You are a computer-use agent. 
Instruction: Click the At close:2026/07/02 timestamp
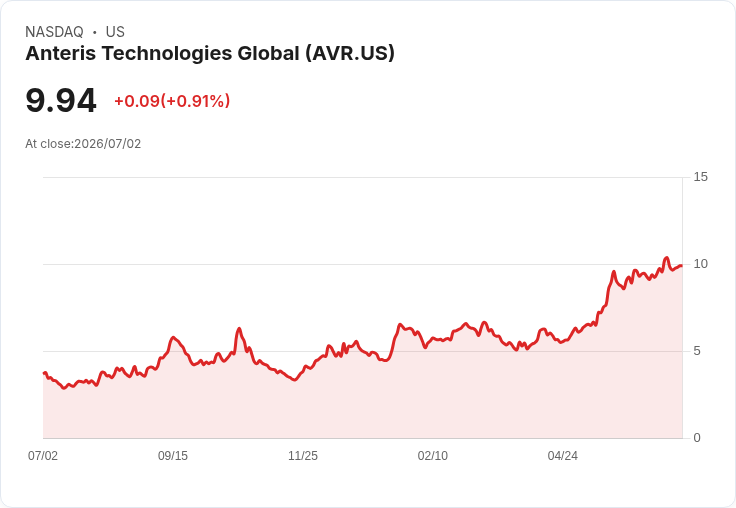83,144
